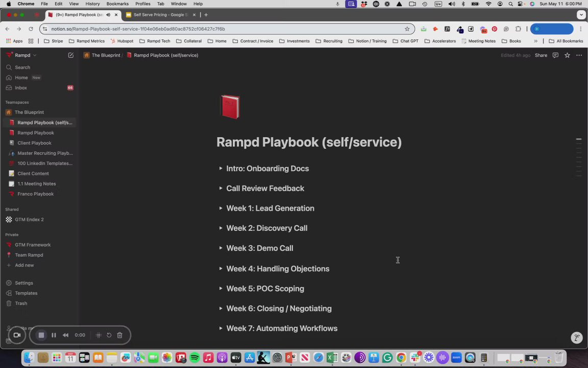Click the Chrome address bar URL
This screenshot has width=588, height=368.
coord(138,29)
